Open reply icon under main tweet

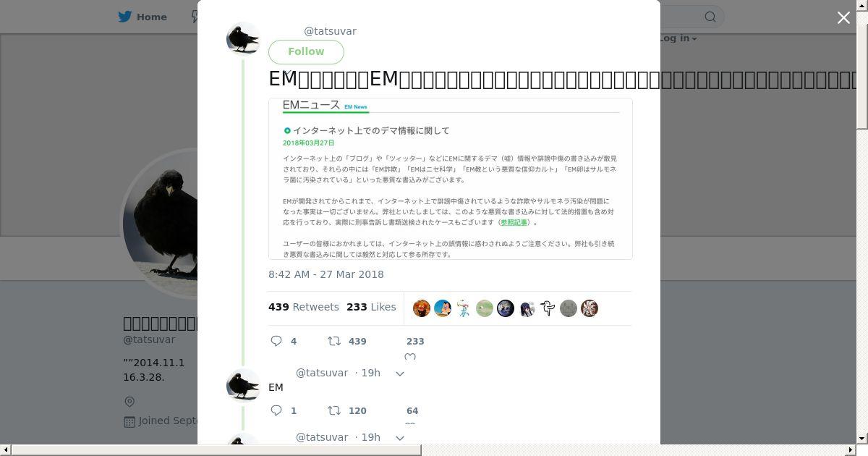(x=276, y=341)
